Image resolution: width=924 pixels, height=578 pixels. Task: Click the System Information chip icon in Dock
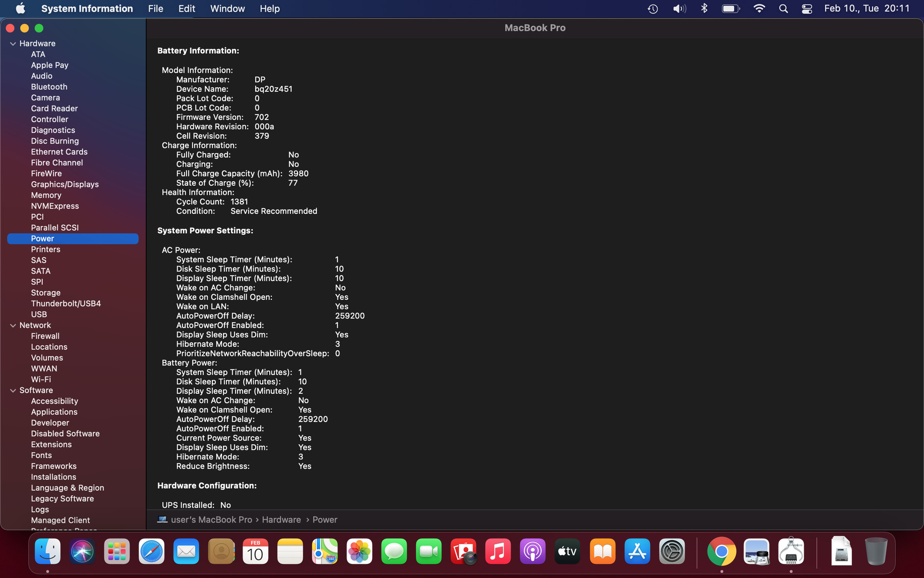coord(791,551)
